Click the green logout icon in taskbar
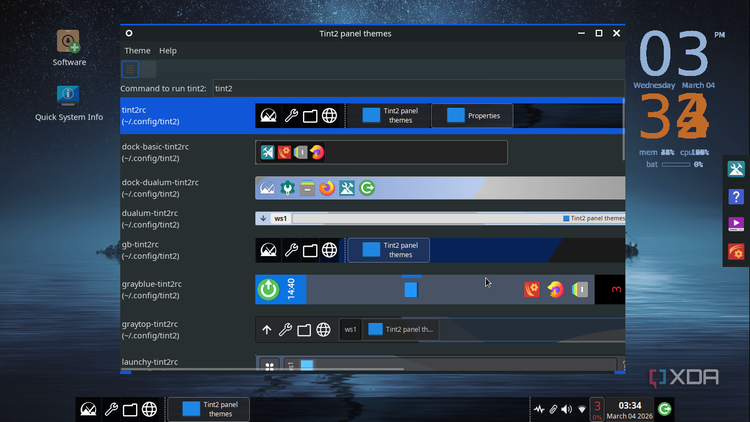Image resolution: width=750 pixels, height=422 pixels. [664, 409]
